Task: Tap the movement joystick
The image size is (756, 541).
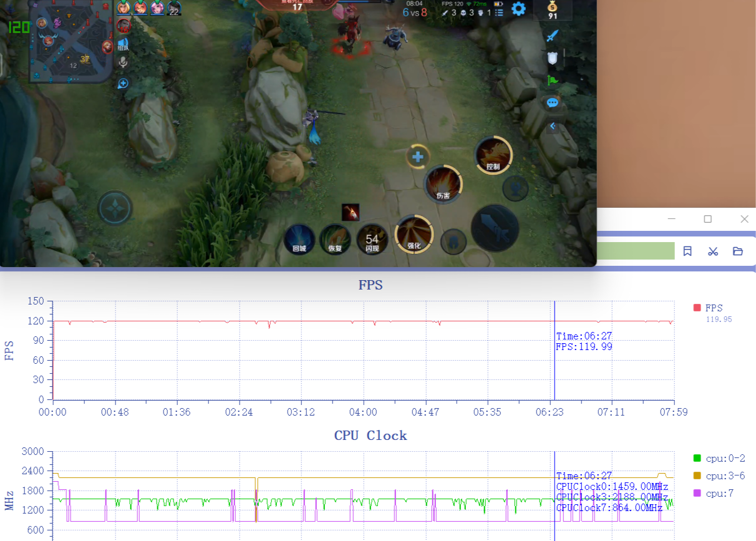Action: (x=115, y=208)
